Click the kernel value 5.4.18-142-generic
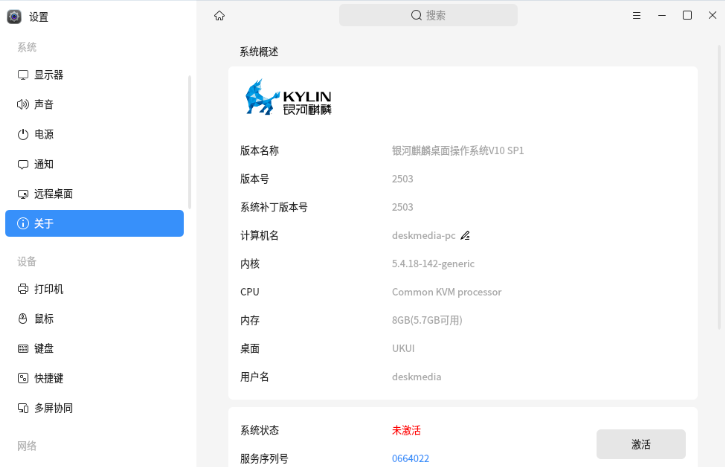This screenshot has width=725, height=467. pyautogui.click(x=433, y=264)
